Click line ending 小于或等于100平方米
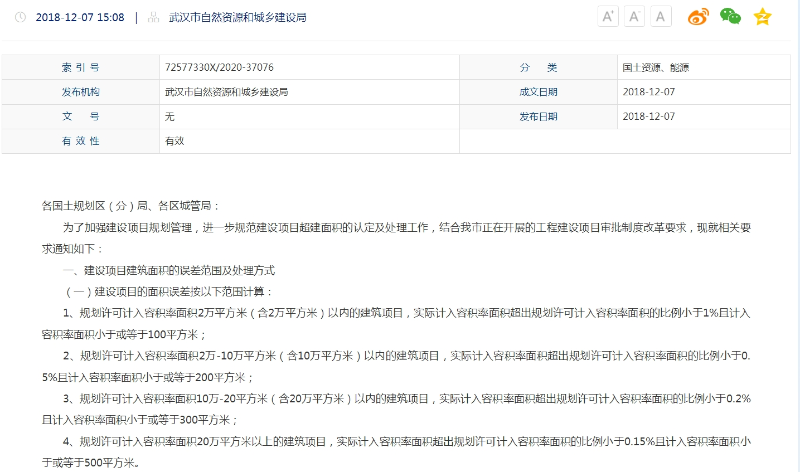Viewport: 800px width, 472px height. pos(124,335)
